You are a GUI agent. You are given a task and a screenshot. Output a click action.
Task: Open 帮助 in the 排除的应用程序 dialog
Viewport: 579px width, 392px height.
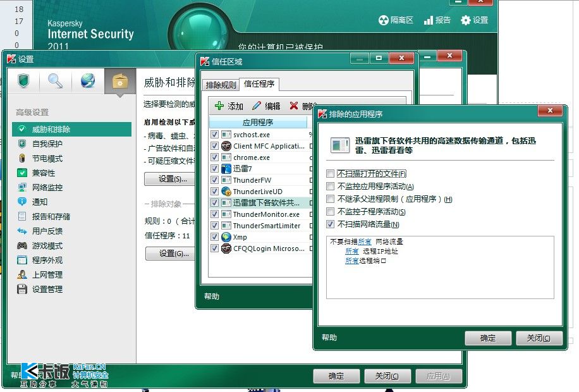click(329, 338)
